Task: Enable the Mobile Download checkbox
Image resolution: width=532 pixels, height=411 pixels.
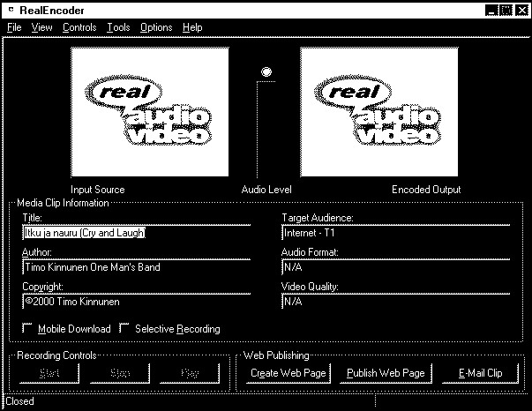Action: (27, 328)
